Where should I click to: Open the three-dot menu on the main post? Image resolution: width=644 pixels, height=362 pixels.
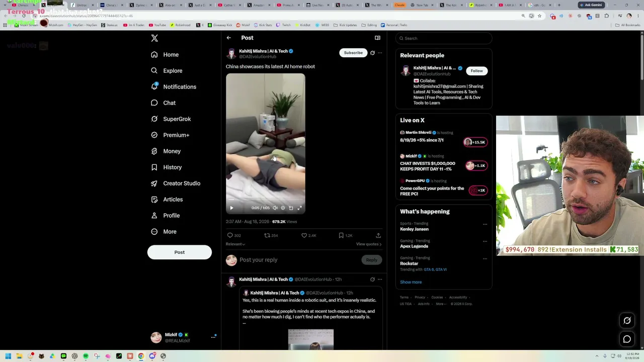coord(380,53)
